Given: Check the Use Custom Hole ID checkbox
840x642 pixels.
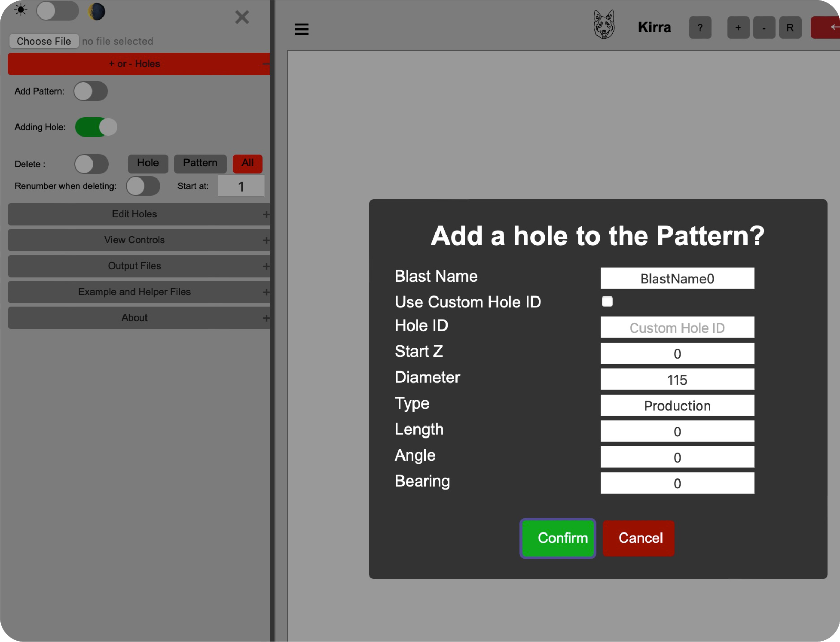Looking at the screenshot, I should pyautogui.click(x=607, y=301).
